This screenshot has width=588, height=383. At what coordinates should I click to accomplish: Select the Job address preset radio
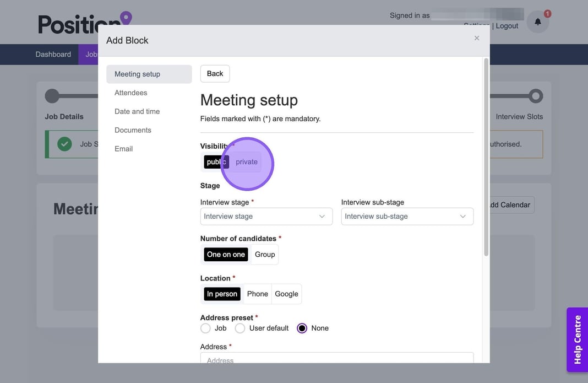tap(206, 328)
